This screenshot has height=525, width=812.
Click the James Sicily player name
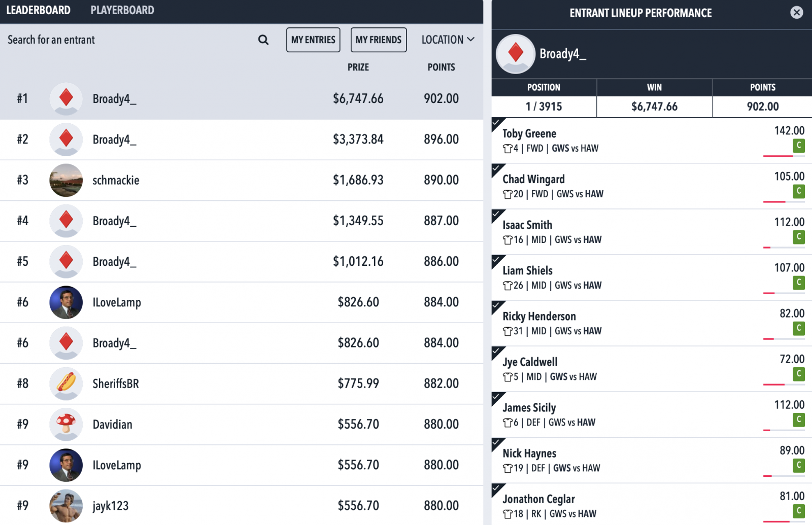click(x=529, y=407)
